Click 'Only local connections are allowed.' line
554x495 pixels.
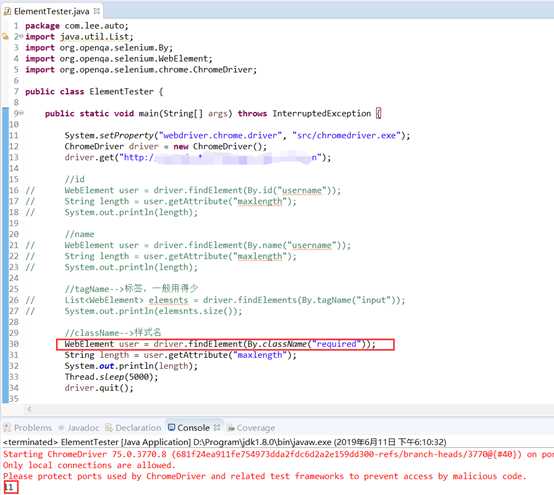[89, 465]
